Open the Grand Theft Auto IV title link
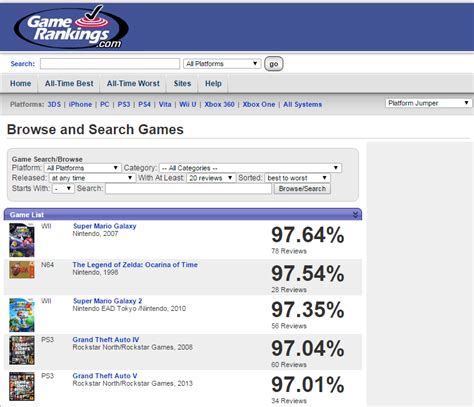 point(106,339)
